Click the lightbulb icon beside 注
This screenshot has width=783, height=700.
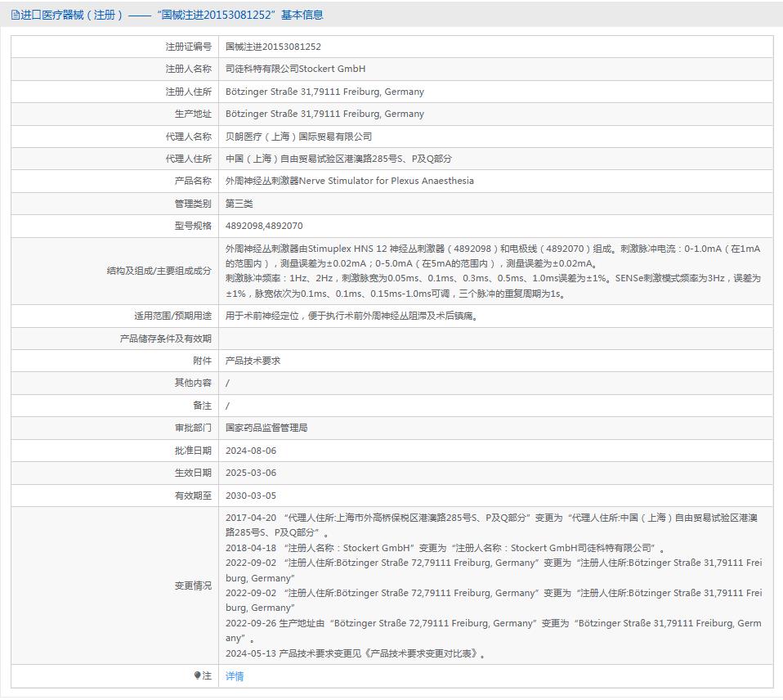pos(197,675)
